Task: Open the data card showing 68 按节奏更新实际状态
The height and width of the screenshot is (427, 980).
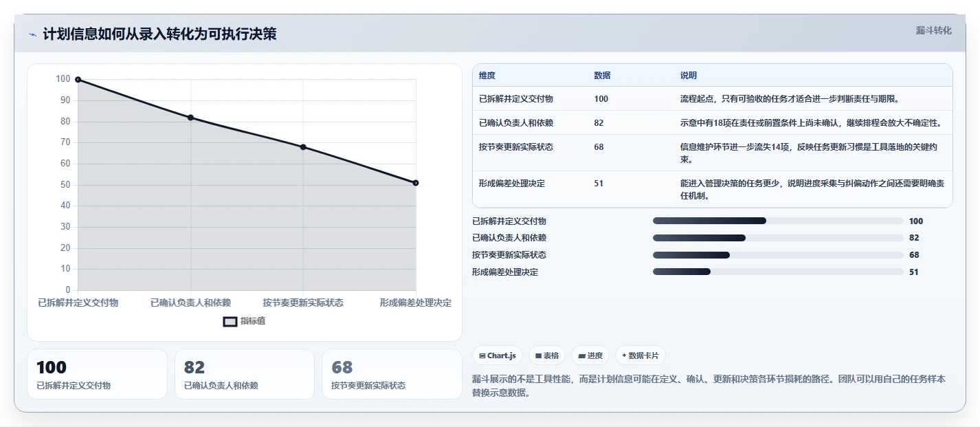Action: tap(392, 374)
